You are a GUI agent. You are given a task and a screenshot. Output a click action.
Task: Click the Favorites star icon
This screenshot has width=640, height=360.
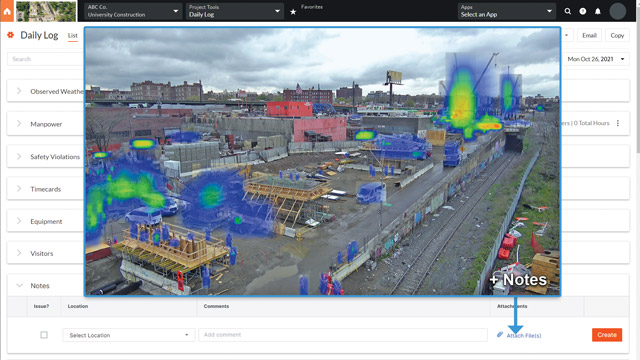pyautogui.click(x=293, y=12)
